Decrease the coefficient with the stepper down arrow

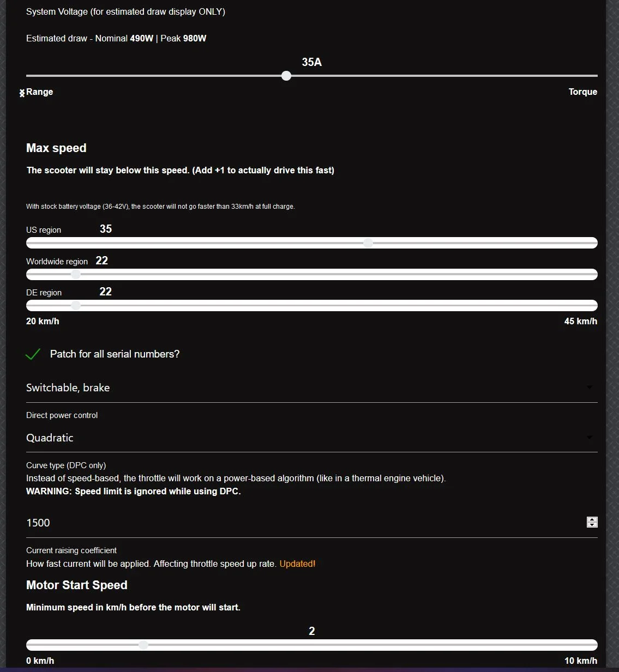(592, 525)
